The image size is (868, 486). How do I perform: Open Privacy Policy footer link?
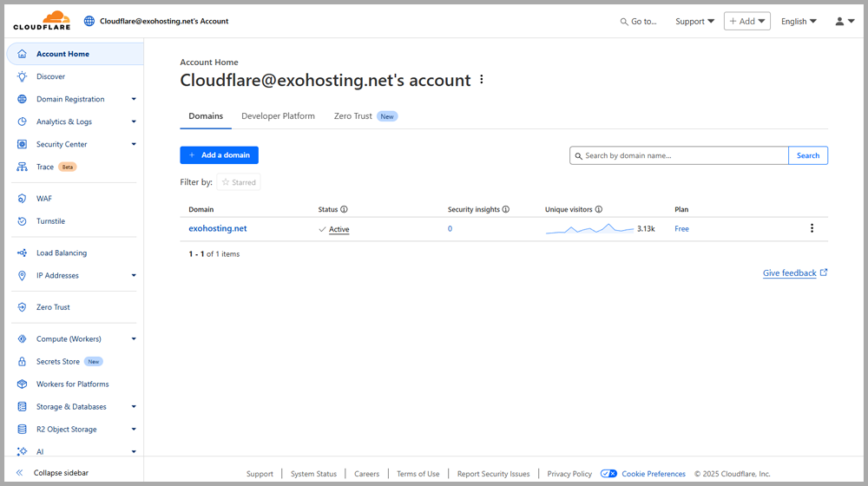(x=569, y=474)
